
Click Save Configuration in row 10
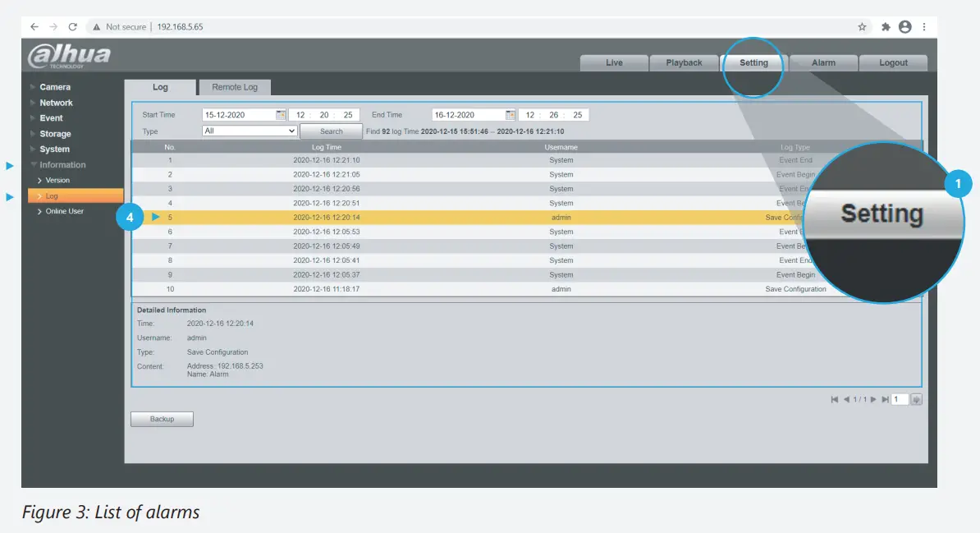click(795, 290)
